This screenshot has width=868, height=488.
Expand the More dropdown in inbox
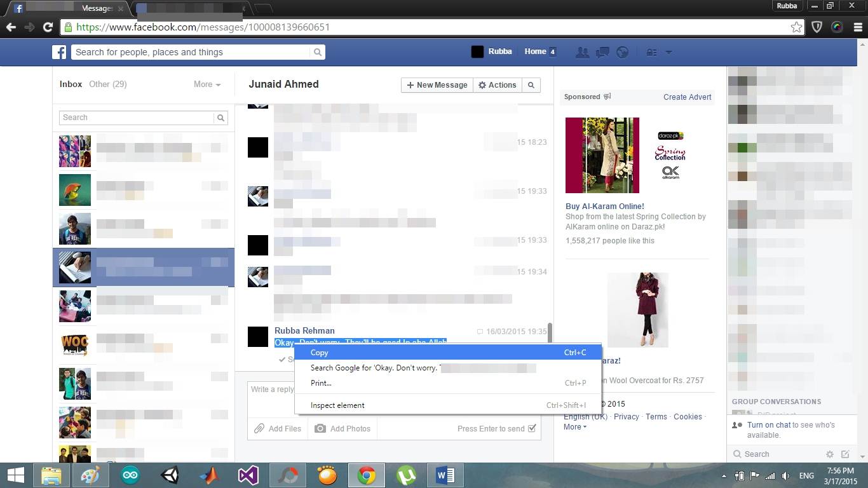pos(207,84)
